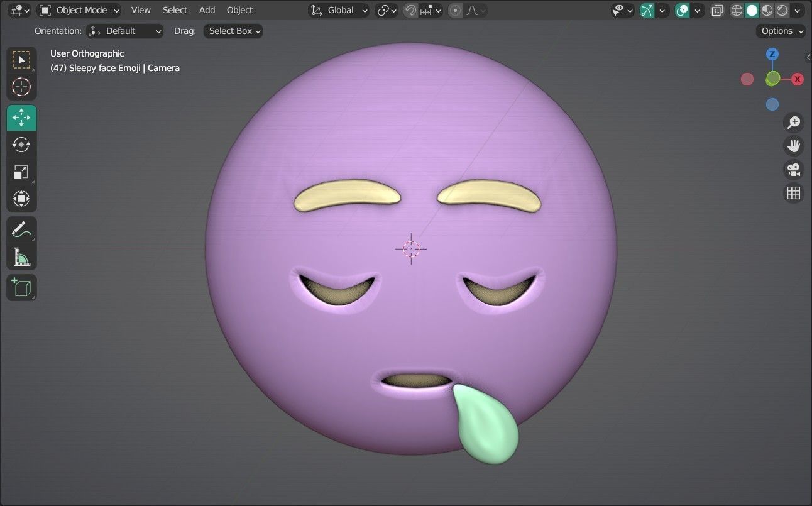Select the Select Box tool
Image resolution: width=812 pixels, height=506 pixels.
pos(21,60)
